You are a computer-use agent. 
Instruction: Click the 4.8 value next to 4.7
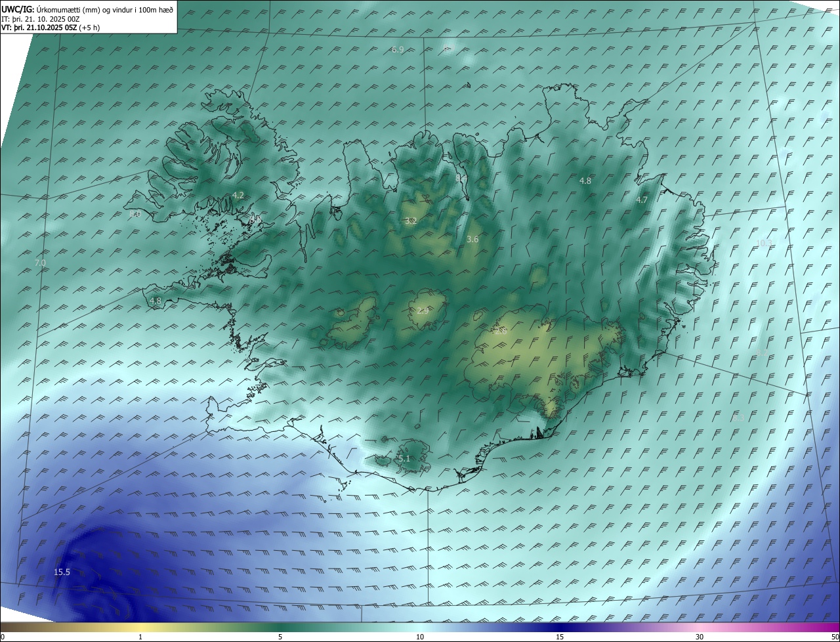click(585, 181)
